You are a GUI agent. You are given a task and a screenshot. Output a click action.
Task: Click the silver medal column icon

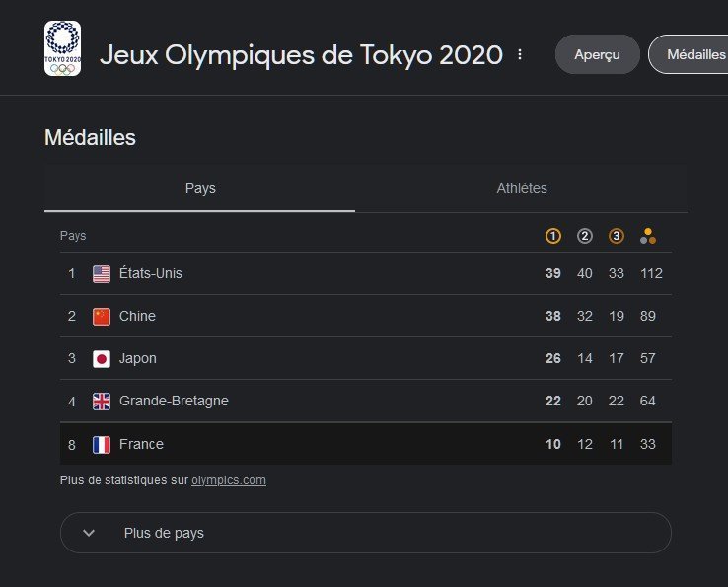click(x=585, y=236)
